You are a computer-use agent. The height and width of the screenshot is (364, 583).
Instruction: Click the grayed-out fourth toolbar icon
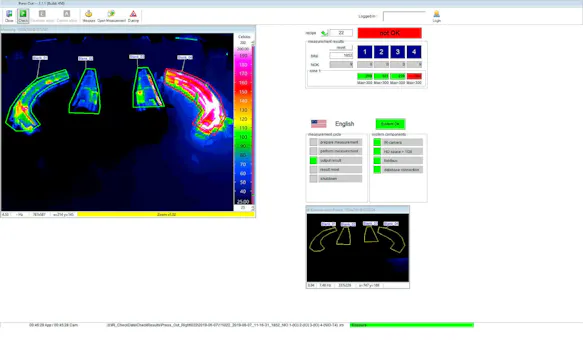[x=67, y=16]
